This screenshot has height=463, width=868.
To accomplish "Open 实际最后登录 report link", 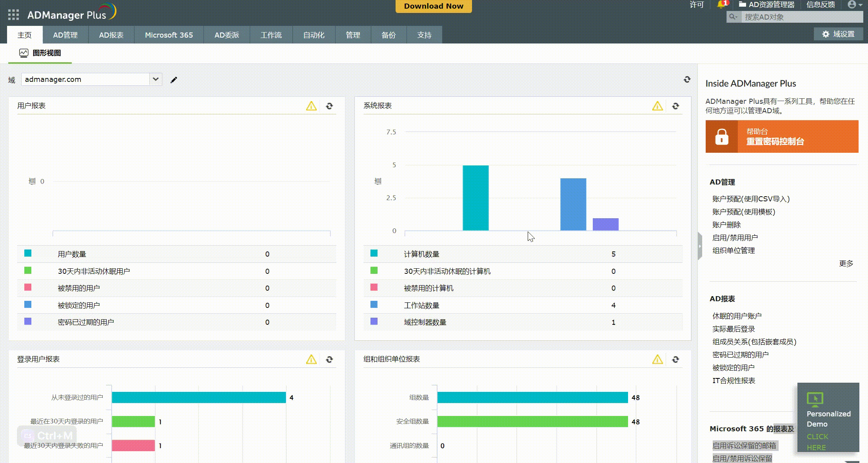I will pyautogui.click(x=734, y=329).
